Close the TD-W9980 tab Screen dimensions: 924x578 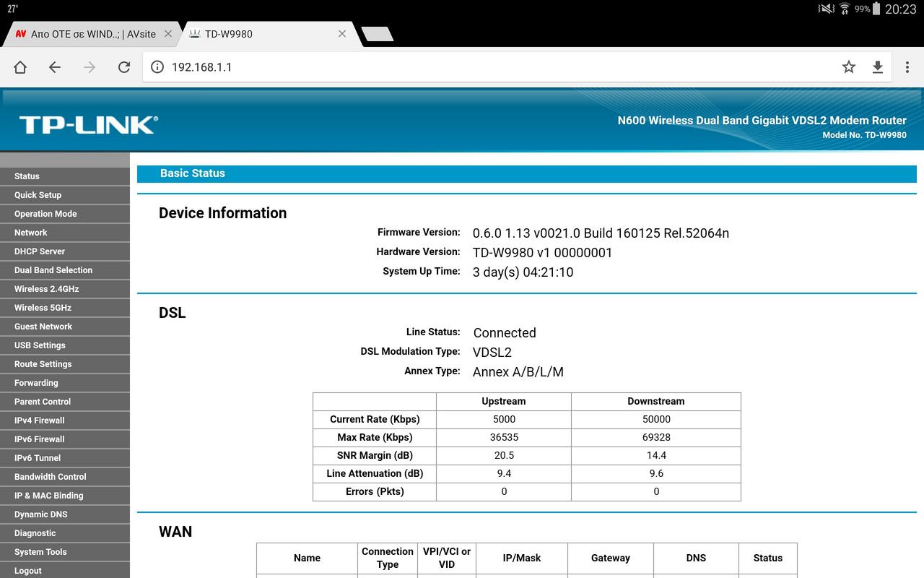point(342,34)
